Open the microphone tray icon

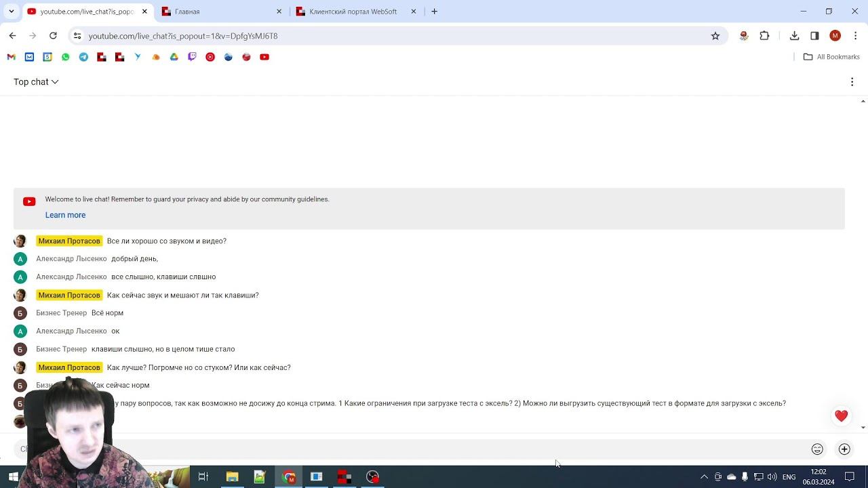745,477
